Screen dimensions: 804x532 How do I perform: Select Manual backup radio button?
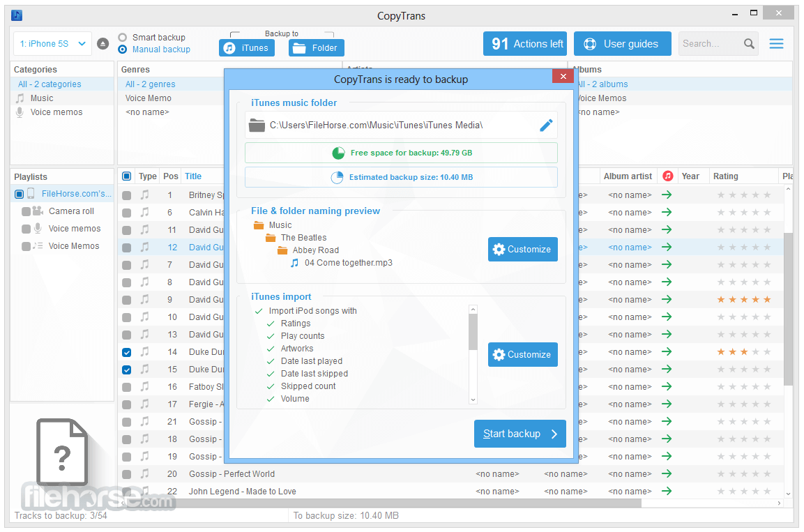pos(123,50)
